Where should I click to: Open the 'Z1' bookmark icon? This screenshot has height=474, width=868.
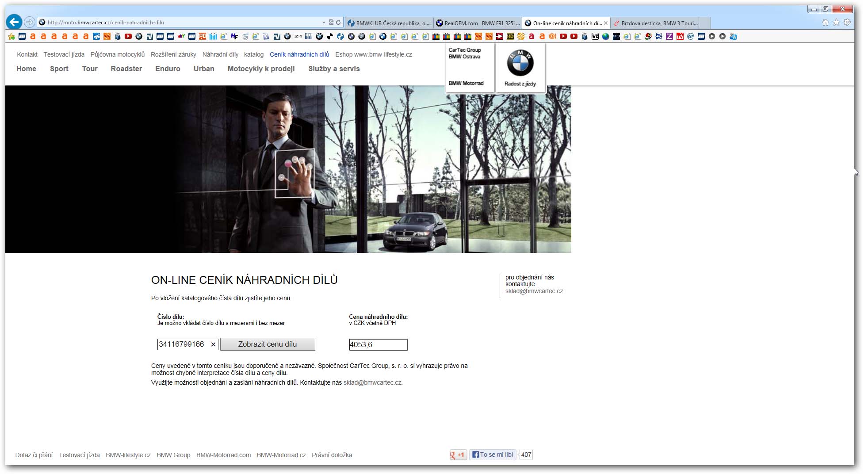pyautogui.click(x=298, y=36)
